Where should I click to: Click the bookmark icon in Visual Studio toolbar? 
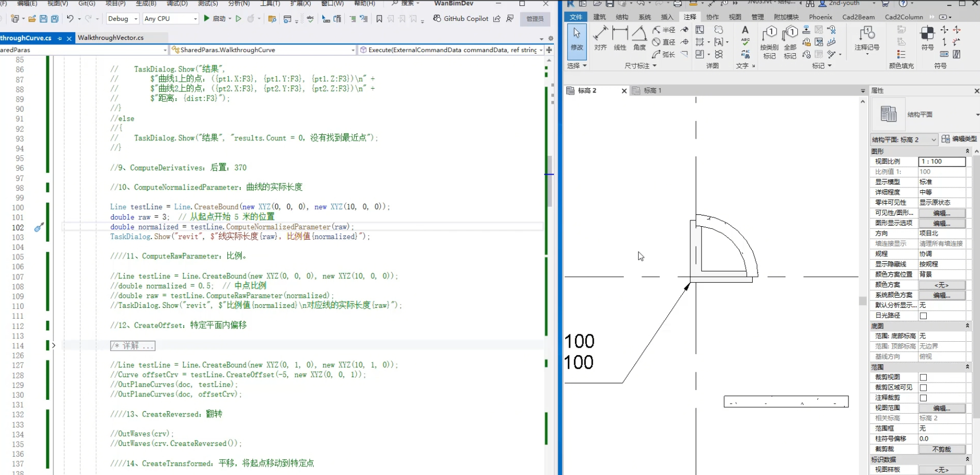coord(379,19)
